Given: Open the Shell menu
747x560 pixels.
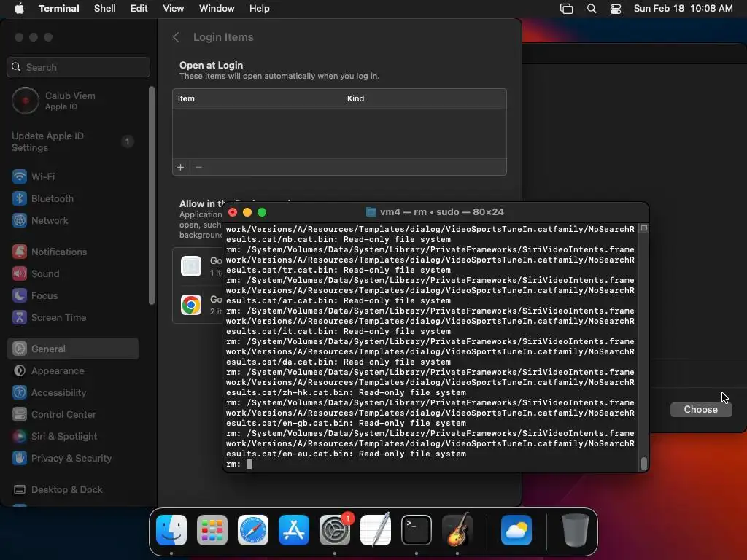Looking at the screenshot, I should pyautogui.click(x=105, y=9).
